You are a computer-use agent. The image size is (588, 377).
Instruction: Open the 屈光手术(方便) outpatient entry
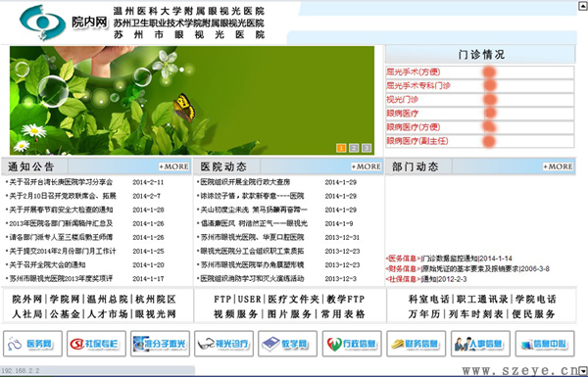tap(414, 71)
